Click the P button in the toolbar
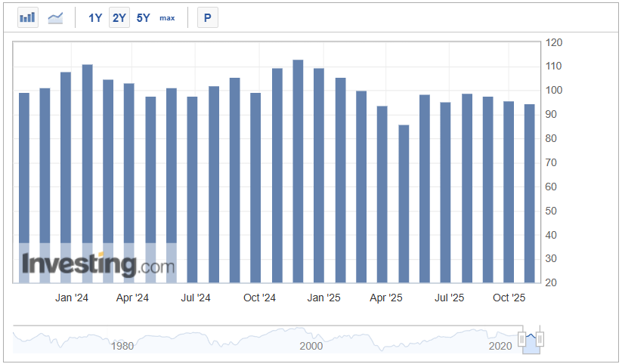Screen dimensions: 622x364 tap(208, 17)
